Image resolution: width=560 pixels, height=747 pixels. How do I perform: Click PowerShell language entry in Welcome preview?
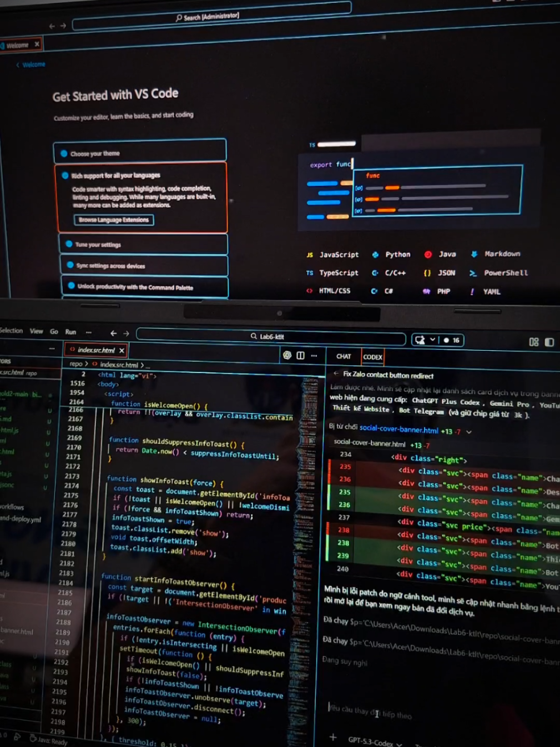pos(498,272)
